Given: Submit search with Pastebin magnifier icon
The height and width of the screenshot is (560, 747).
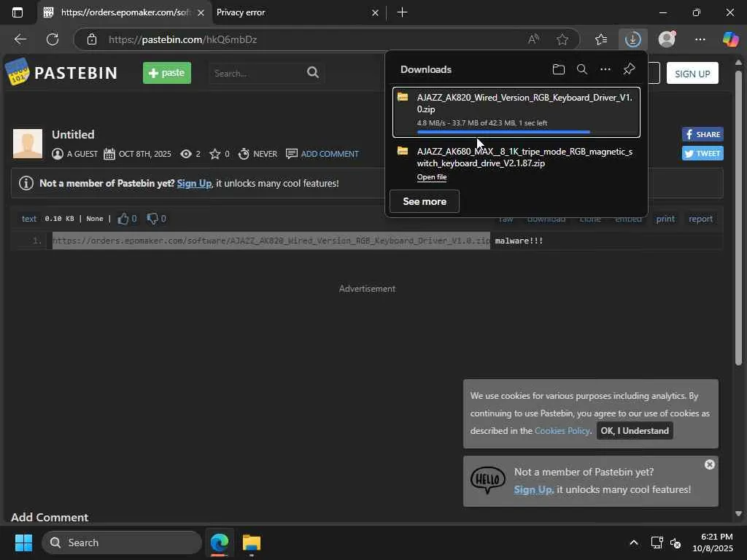Looking at the screenshot, I should coord(313,72).
